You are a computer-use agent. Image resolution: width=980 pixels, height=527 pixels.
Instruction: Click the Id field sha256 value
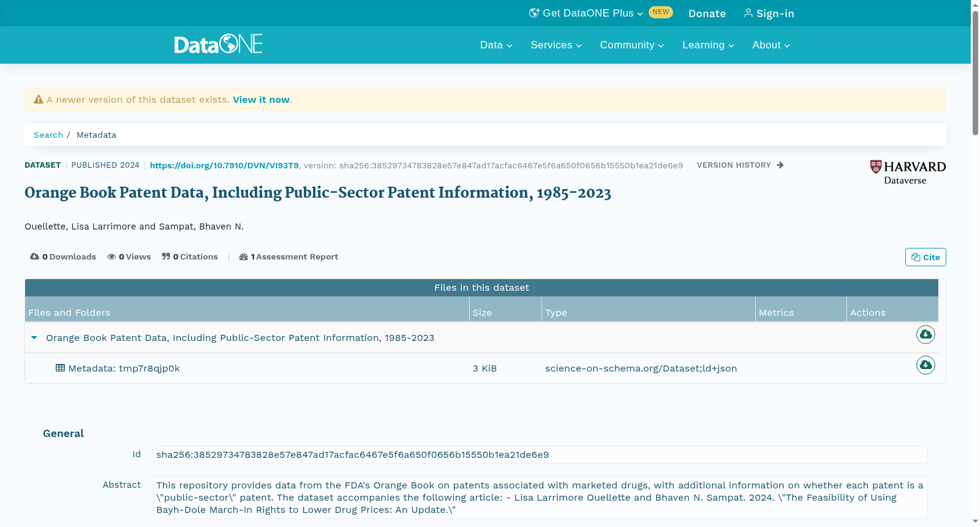pyautogui.click(x=540, y=455)
